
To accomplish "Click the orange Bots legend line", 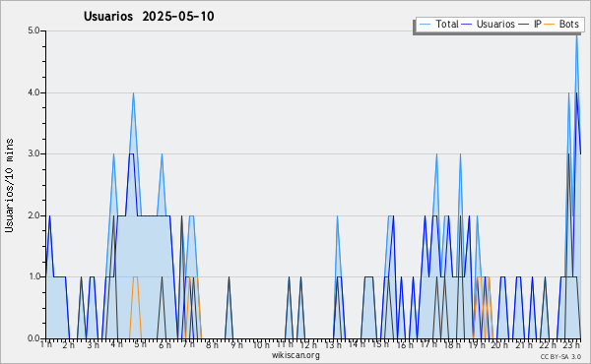I will click(550, 24).
